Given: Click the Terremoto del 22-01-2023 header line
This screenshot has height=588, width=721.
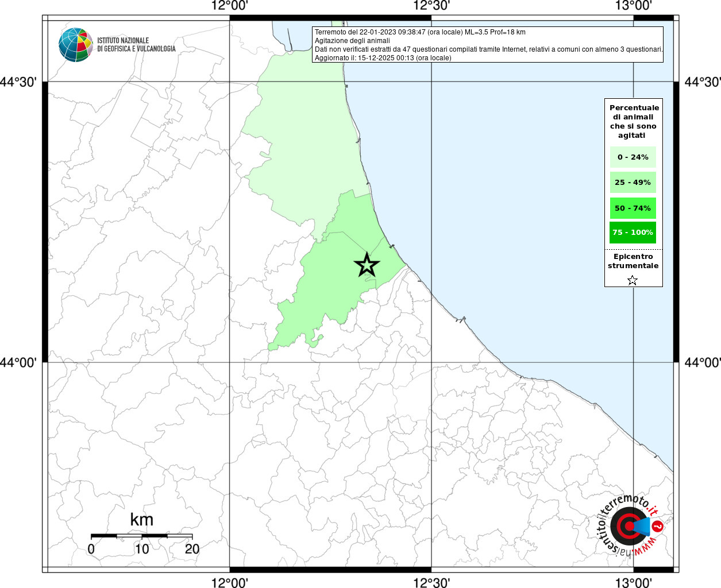Looking at the screenshot, I should point(420,32).
